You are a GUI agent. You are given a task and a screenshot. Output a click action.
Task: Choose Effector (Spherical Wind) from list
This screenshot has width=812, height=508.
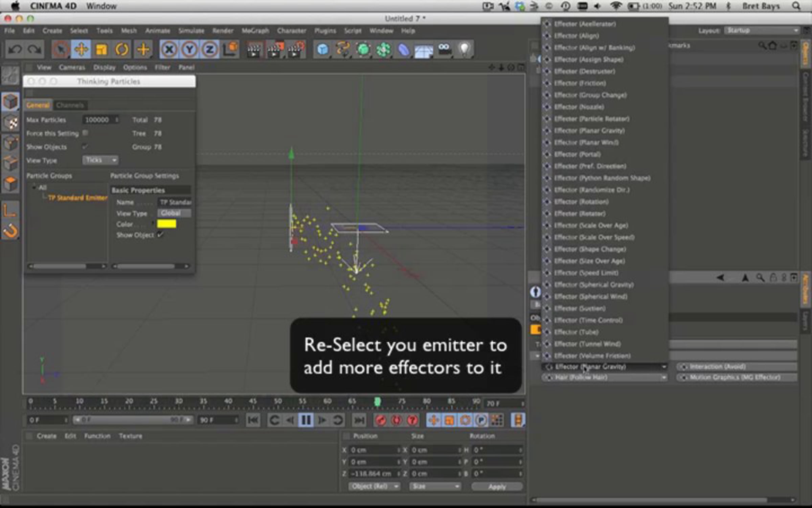605,297
